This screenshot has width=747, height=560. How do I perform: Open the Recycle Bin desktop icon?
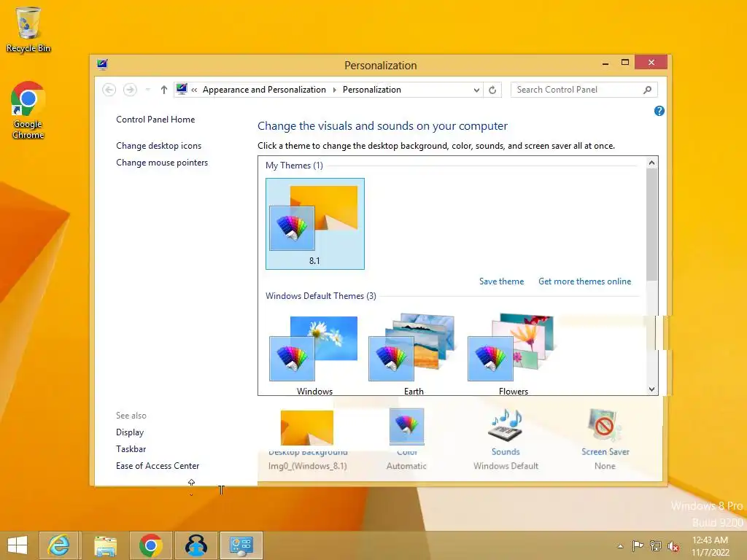[28, 29]
